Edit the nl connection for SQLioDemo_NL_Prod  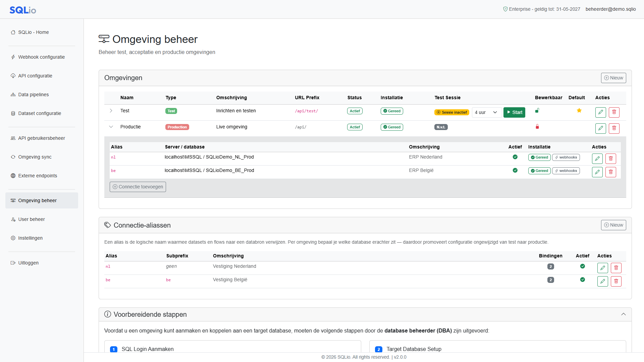597,159
